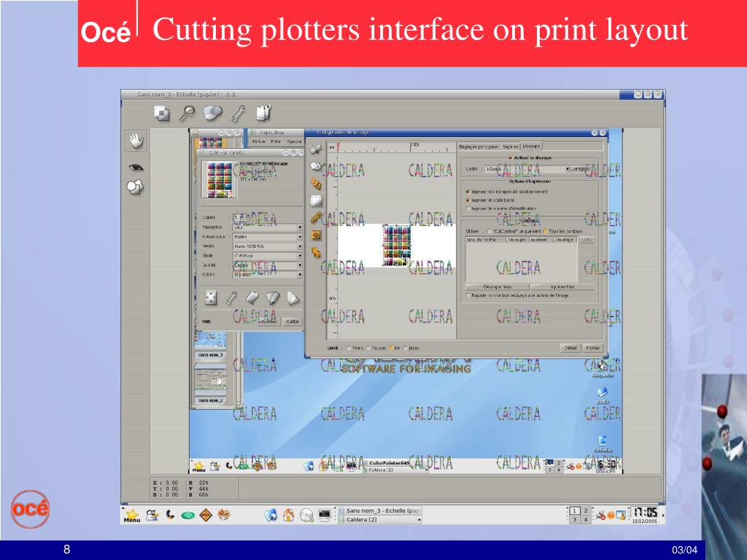Open the home folder icon on bottom taskbar
The image size is (747, 560).
point(288,515)
